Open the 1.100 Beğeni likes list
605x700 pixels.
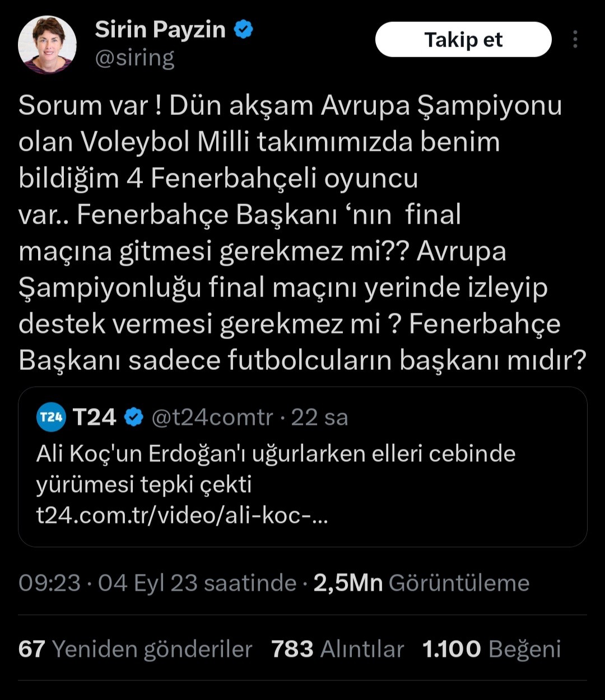point(491,649)
